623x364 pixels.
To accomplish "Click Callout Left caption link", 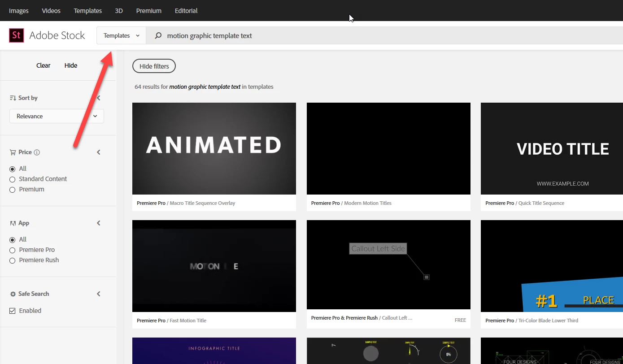I will tap(397, 318).
